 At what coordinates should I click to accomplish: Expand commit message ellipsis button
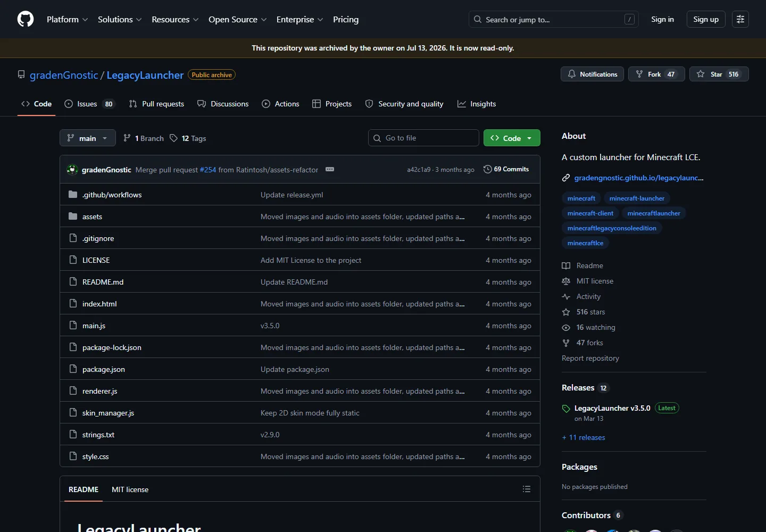point(330,169)
